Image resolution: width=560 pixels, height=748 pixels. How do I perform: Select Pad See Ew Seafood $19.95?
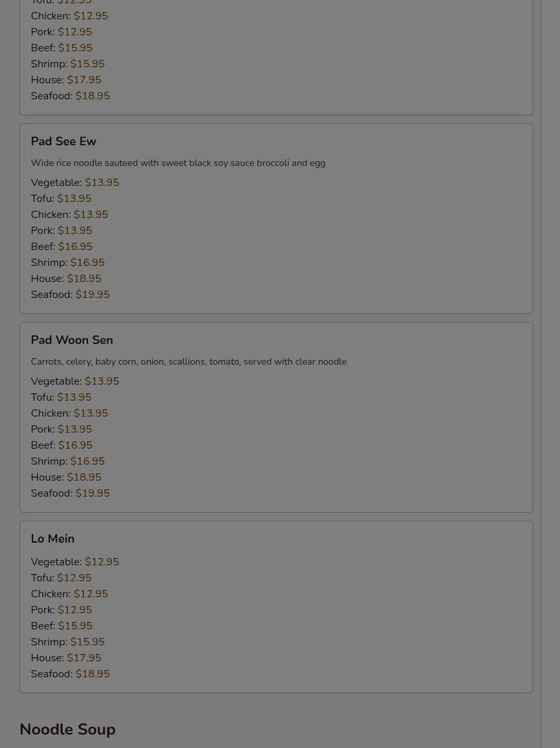click(70, 295)
